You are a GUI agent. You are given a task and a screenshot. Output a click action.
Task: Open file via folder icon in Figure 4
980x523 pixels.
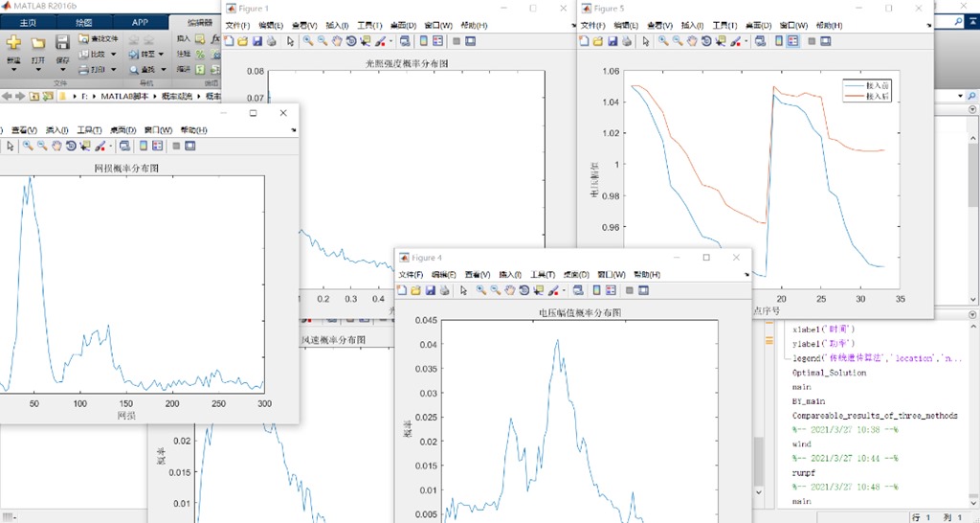[415, 290]
